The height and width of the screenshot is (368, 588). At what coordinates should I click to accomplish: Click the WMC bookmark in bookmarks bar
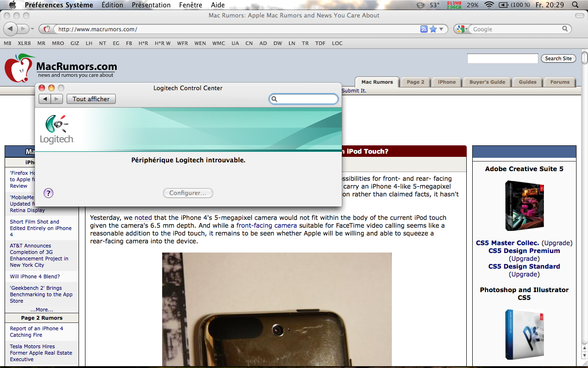click(219, 43)
